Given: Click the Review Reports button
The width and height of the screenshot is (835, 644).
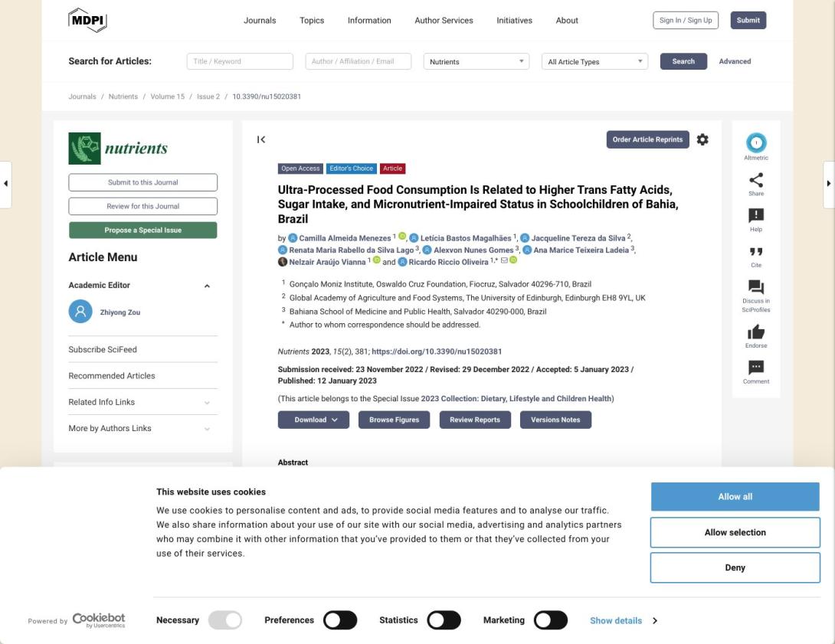Looking at the screenshot, I should pyautogui.click(x=475, y=420).
